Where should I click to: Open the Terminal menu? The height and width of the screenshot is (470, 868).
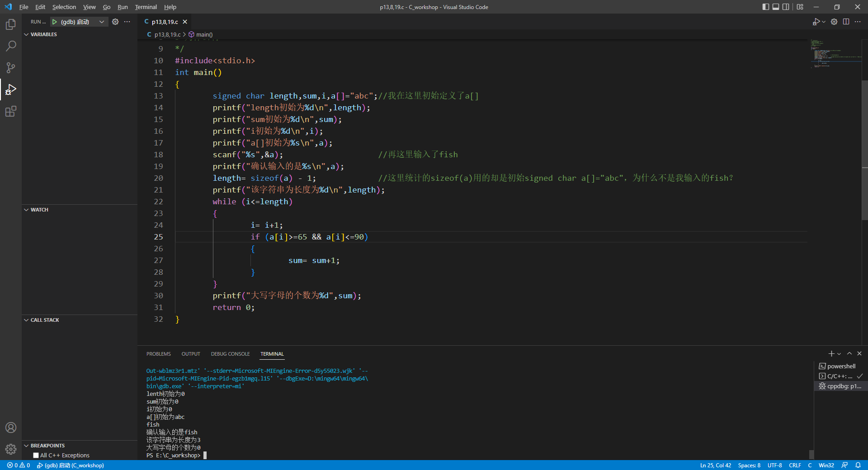click(146, 7)
